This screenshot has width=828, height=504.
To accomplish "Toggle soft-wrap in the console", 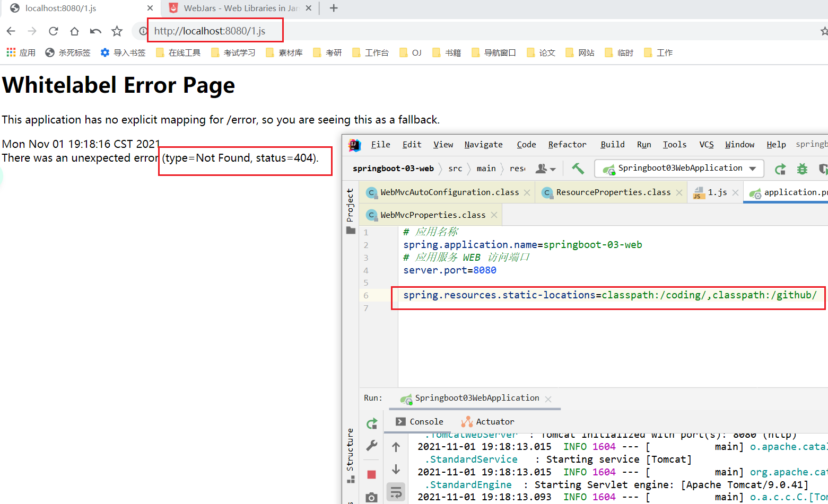I will point(396,492).
